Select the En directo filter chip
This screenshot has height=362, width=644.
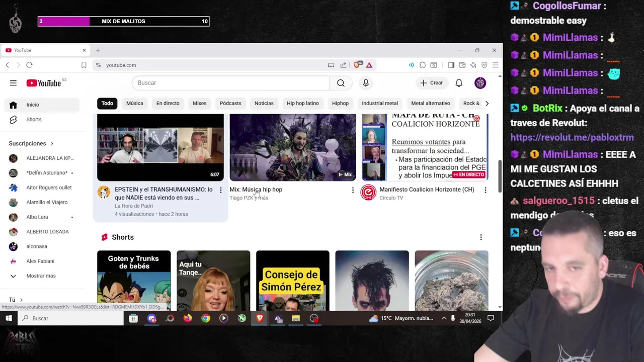[x=168, y=104]
